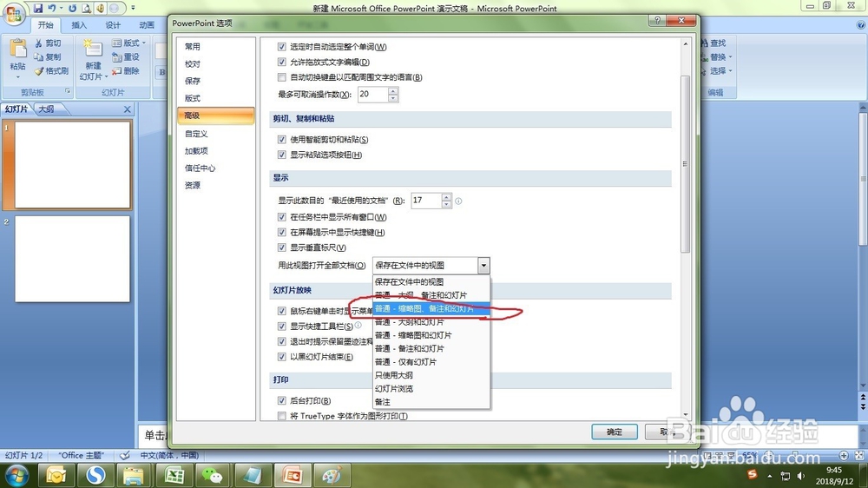
Task: Open the Office button menu
Action: tap(13, 13)
